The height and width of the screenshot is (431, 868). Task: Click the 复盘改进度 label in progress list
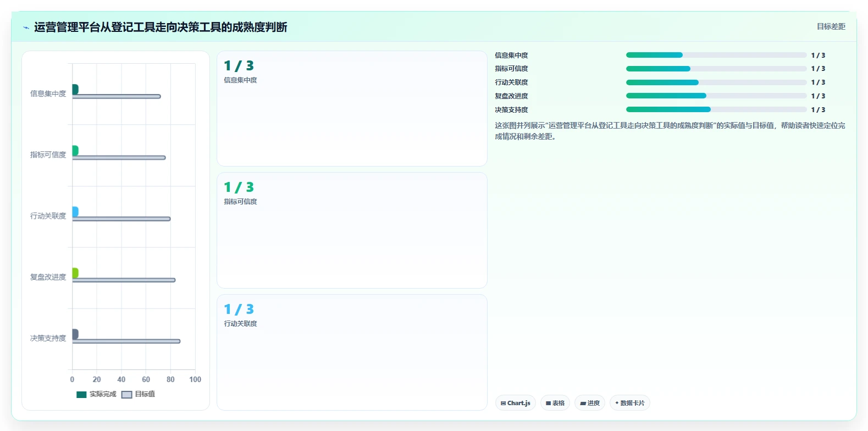point(511,96)
